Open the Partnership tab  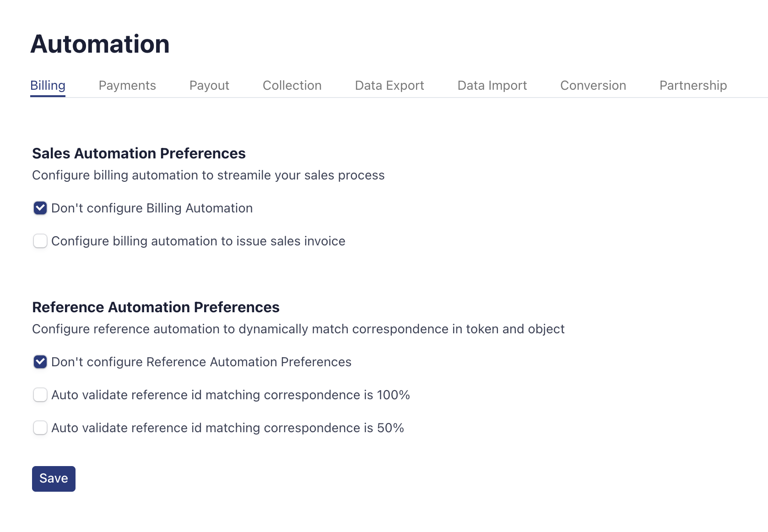pos(693,86)
